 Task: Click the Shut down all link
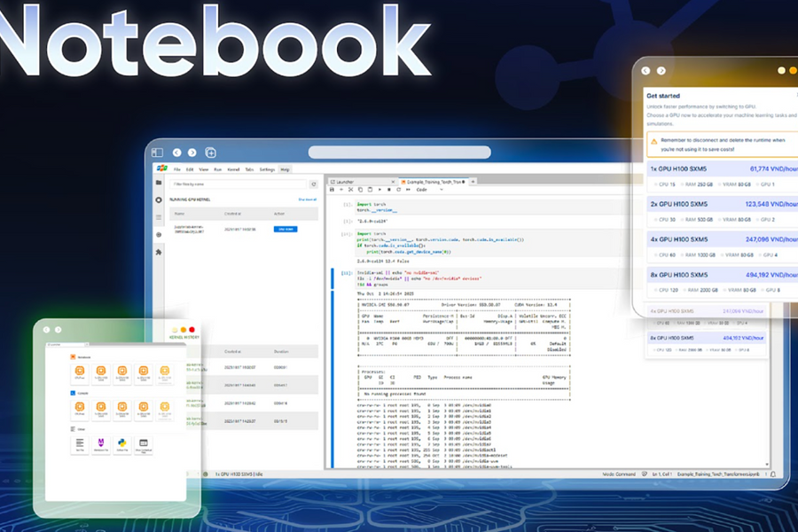pyautogui.click(x=307, y=199)
